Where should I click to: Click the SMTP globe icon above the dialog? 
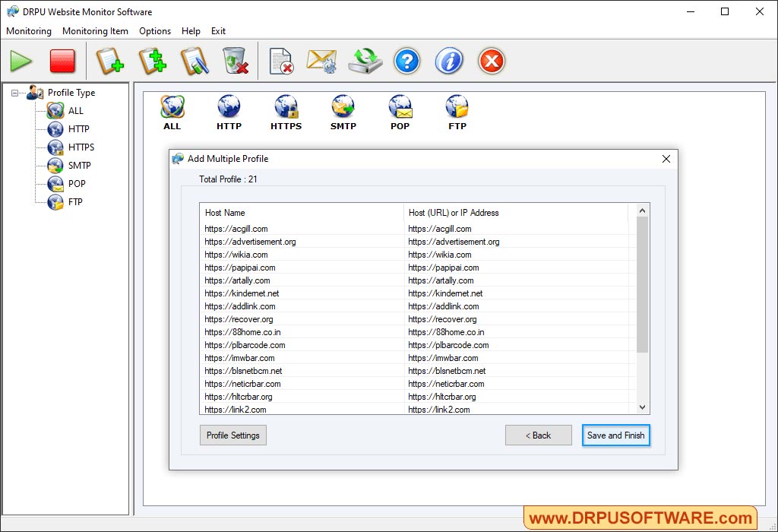(343, 106)
